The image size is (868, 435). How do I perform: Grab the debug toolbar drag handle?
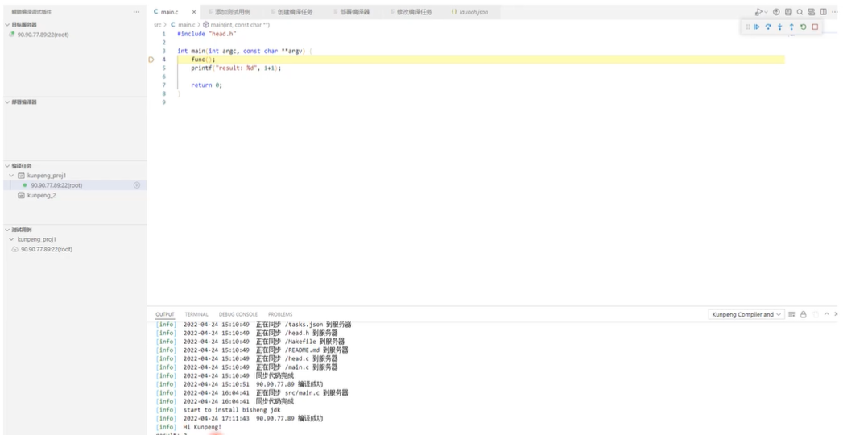[x=748, y=27]
